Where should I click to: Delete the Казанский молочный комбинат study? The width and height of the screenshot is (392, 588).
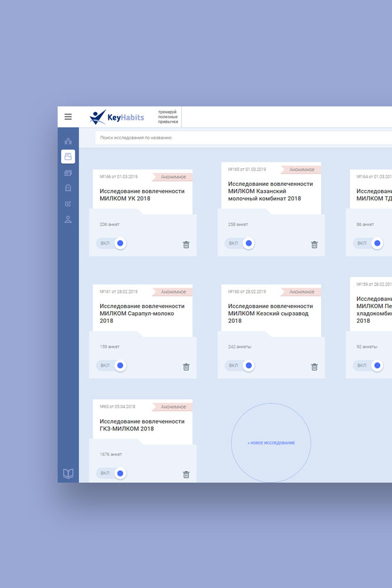coord(314,245)
